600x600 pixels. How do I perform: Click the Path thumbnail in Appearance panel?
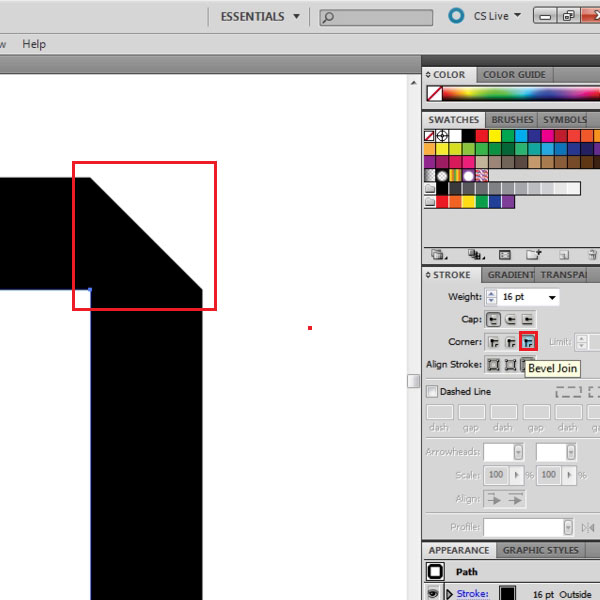(435, 572)
